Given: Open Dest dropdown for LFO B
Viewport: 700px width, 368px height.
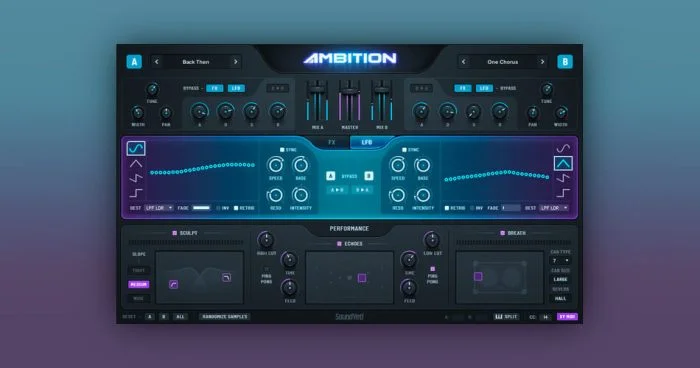Looking at the screenshot, I should pyautogui.click(x=554, y=208).
